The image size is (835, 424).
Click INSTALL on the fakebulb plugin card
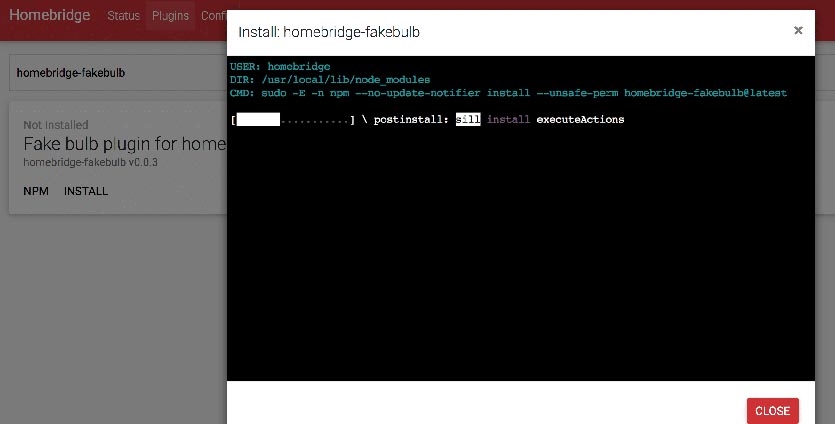pyautogui.click(x=86, y=191)
